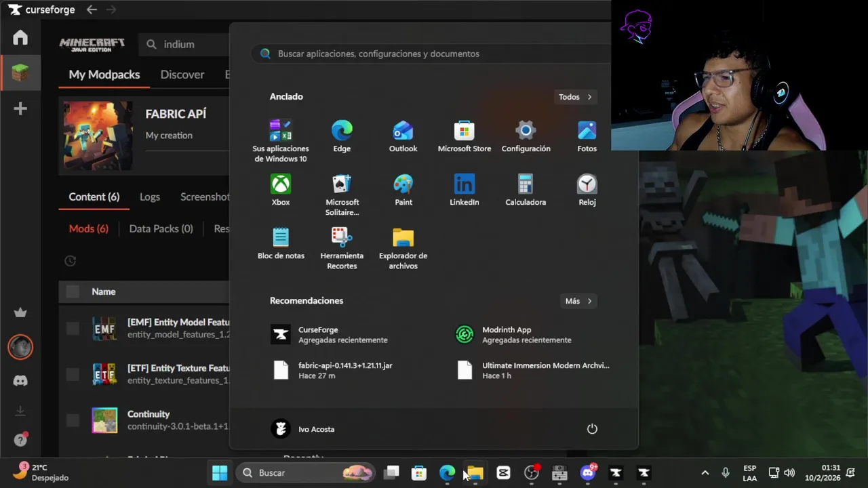Image resolution: width=868 pixels, height=488 pixels.
Task: Open the help icon in CurseForge sidebar
Action: pos(20,440)
